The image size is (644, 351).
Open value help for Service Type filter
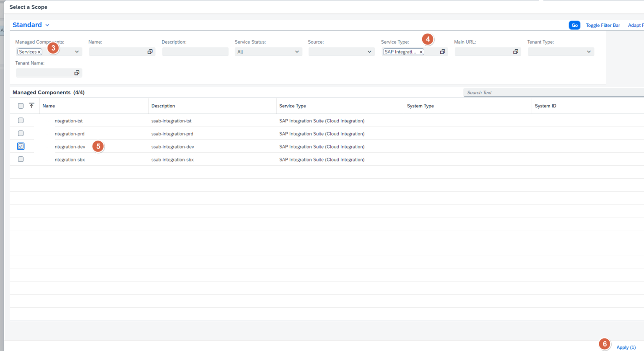443,51
